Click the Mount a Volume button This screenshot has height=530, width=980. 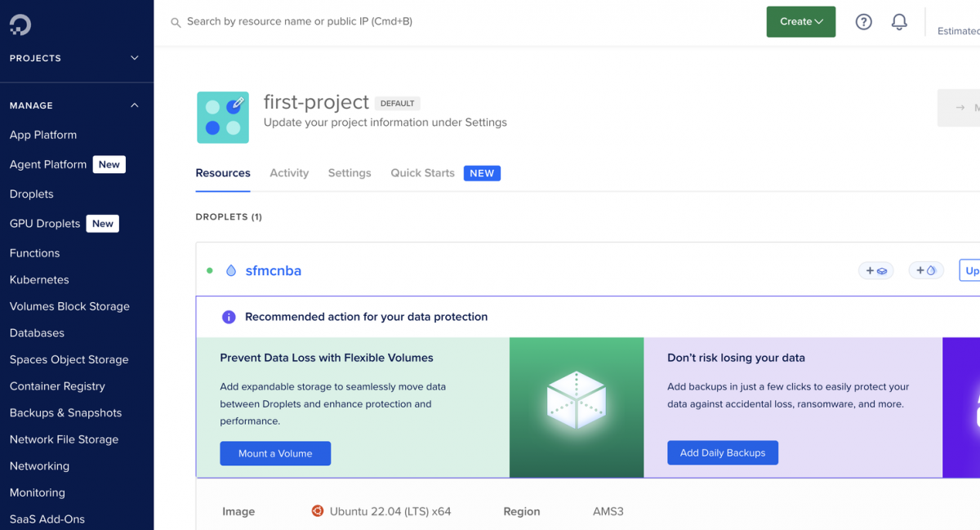275,453
